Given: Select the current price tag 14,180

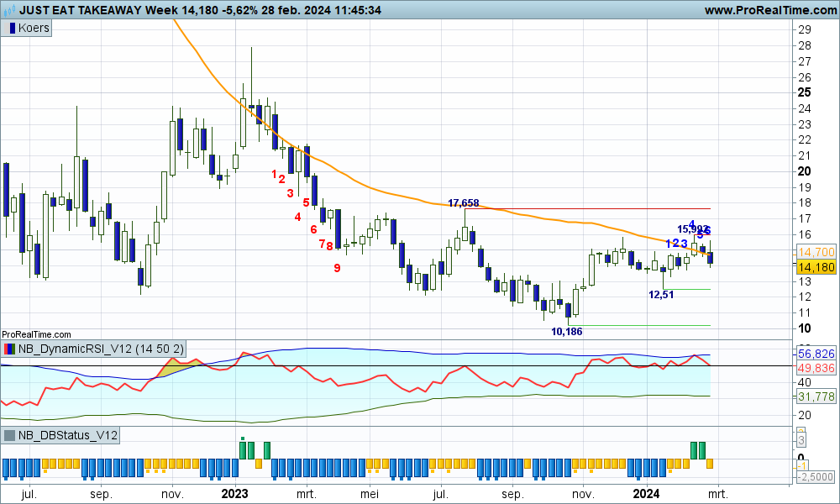Looking at the screenshot, I should (x=815, y=266).
